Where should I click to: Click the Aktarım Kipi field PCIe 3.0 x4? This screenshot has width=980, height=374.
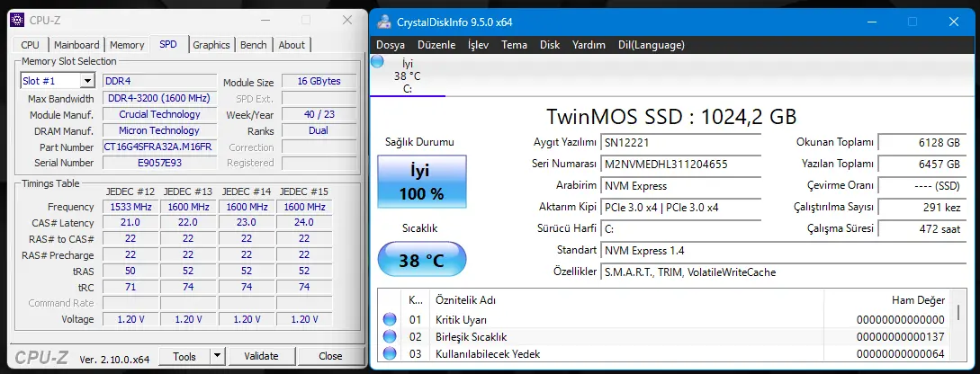(x=680, y=208)
